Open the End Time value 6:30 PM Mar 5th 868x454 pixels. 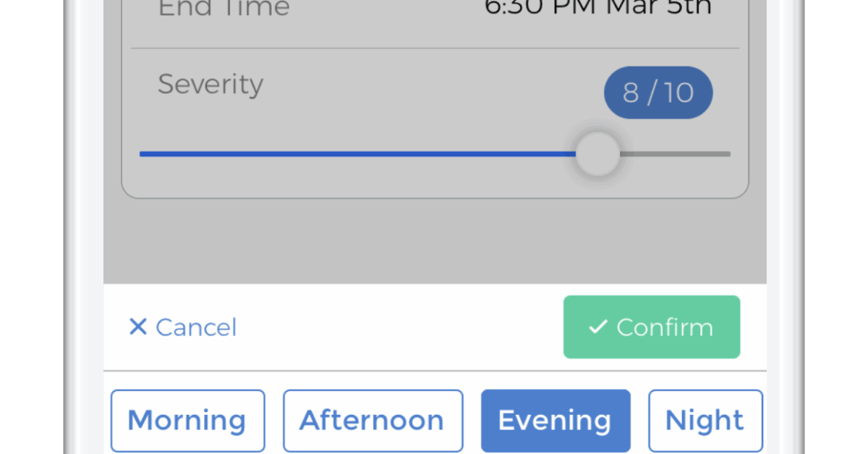click(x=598, y=9)
